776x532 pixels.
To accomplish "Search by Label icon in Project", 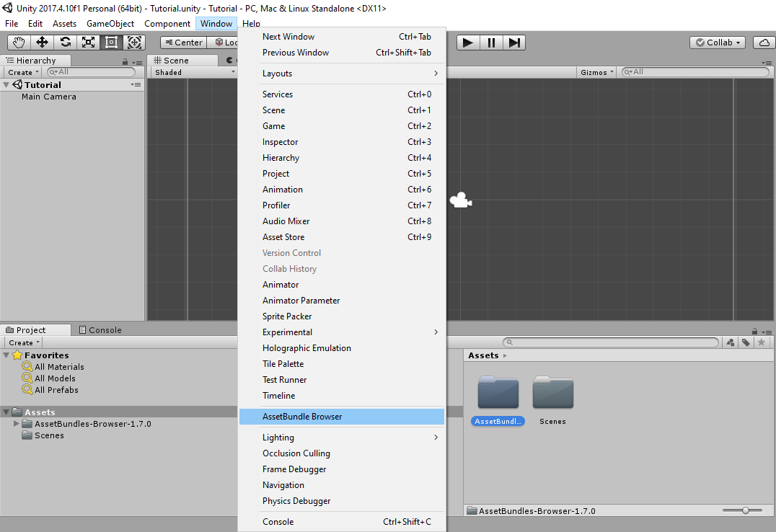I will point(746,342).
